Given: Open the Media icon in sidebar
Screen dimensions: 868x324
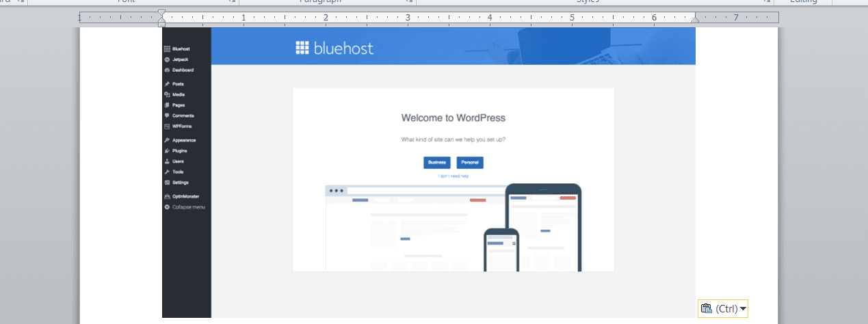Looking at the screenshot, I should (x=167, y=94).
